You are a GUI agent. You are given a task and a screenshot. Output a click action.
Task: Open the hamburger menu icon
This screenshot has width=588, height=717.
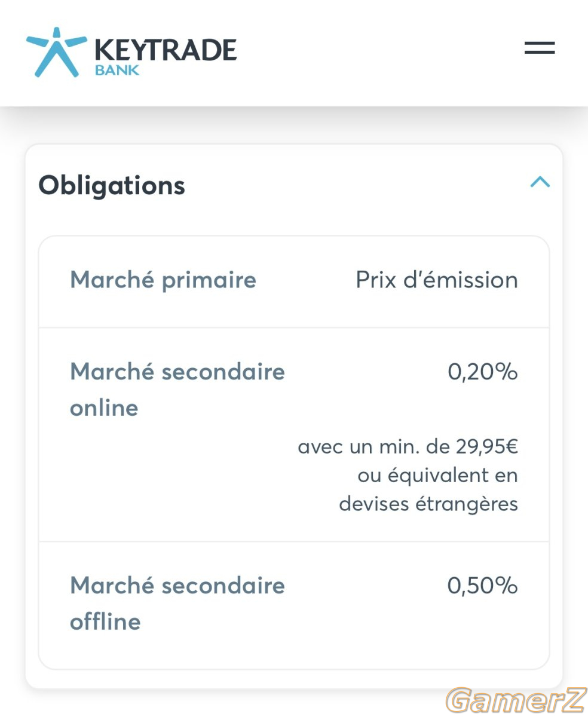540,48
